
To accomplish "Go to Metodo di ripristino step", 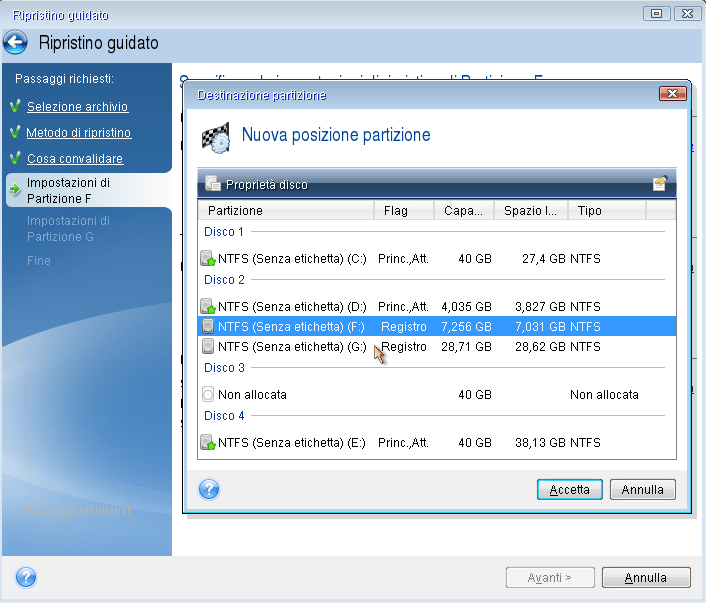I will pos(78,133).
